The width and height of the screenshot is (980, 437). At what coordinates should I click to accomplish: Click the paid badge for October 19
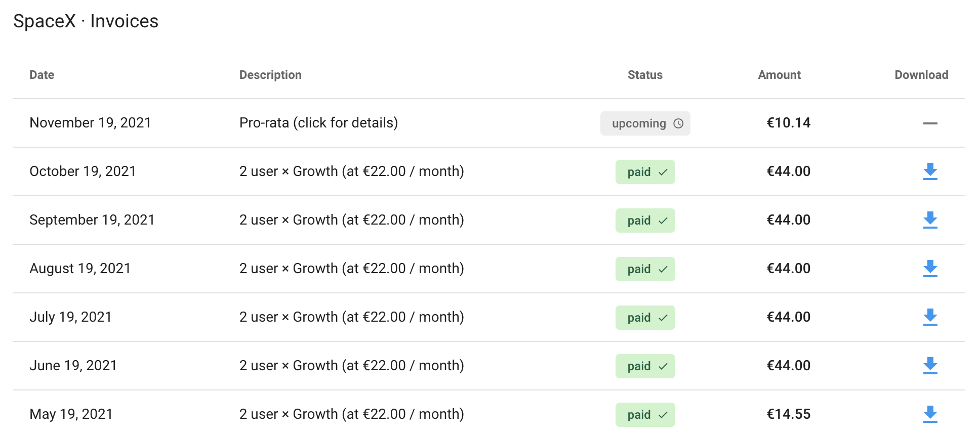point(645,172)
